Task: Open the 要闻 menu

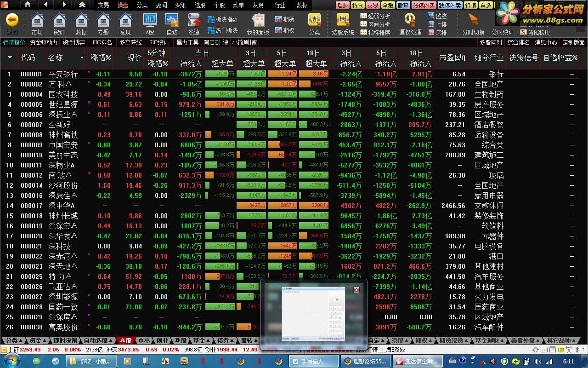Action: click(161, 5)
